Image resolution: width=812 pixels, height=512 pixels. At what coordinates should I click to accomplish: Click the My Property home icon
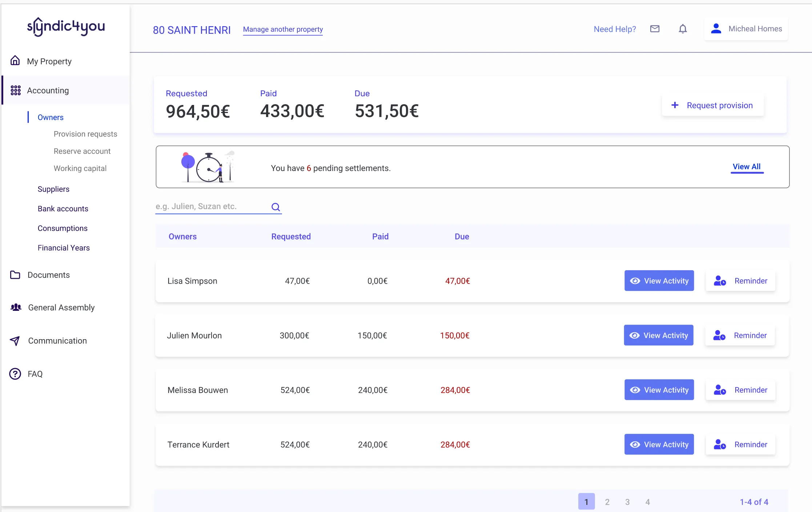tap(15, 61)
